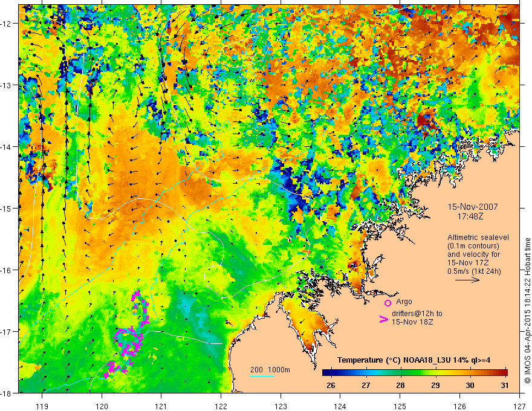Click the colorbar label 27
Image resolution: width=532 pixels, height=411 pixels.
tap(366, 385)
